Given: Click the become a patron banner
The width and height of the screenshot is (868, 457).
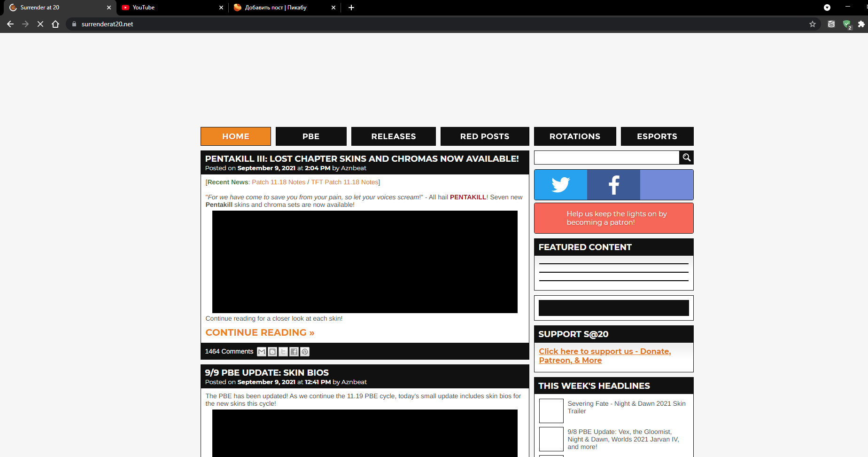Looking at the screenshot, I should point(614,218).
